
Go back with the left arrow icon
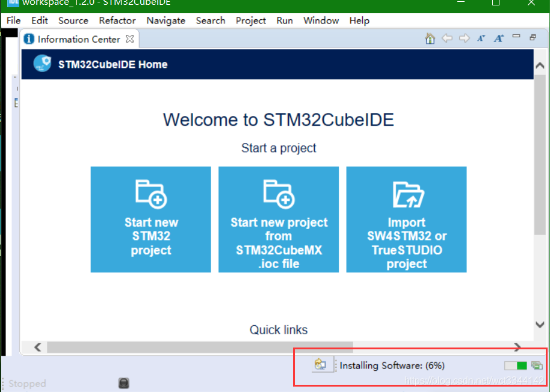447,38
